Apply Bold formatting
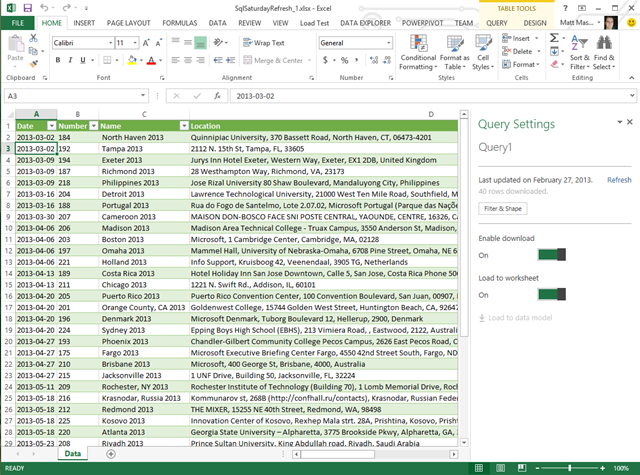Image resolution: width=640 pixels, height=475 pixels. [x=58, y=60]
